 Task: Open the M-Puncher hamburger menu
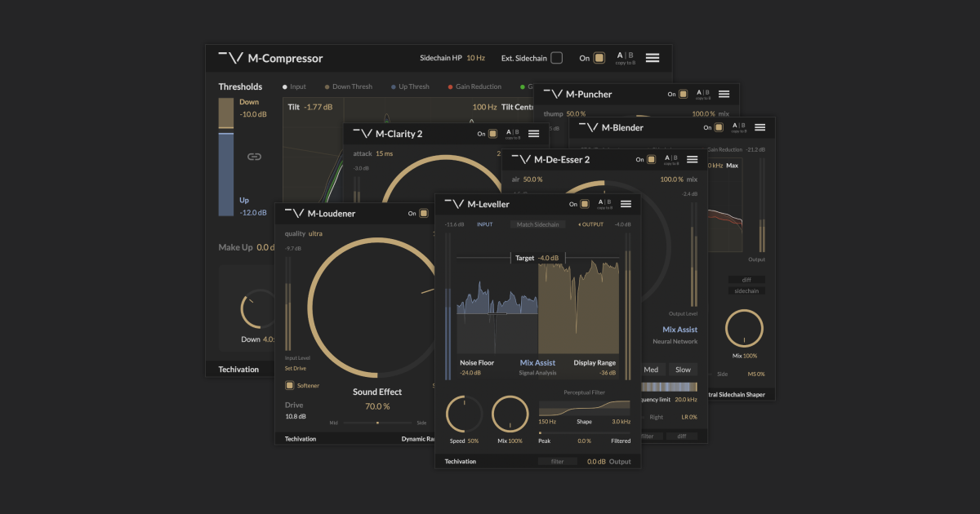(x=724, y=94)
